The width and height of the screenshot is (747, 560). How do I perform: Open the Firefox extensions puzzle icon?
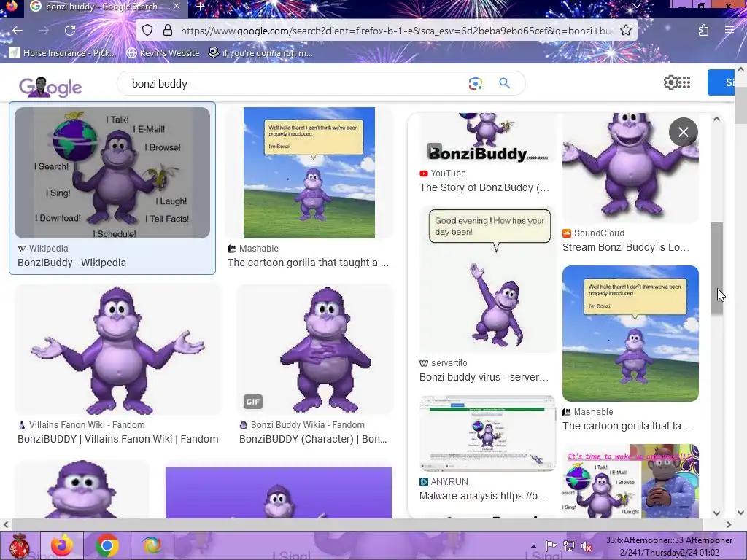tap(703, 31)
